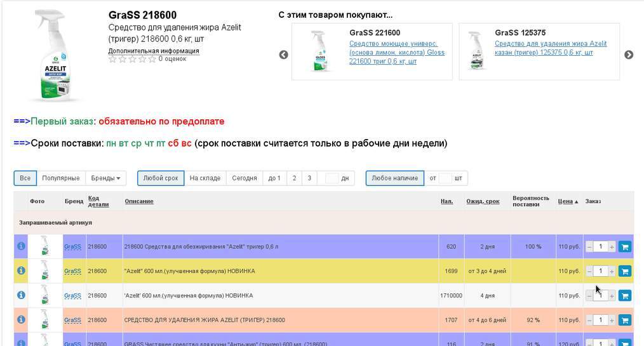Click info icon in yellow row with 1699 stock
Screen dimensions: 644x346
coord(21,270)
